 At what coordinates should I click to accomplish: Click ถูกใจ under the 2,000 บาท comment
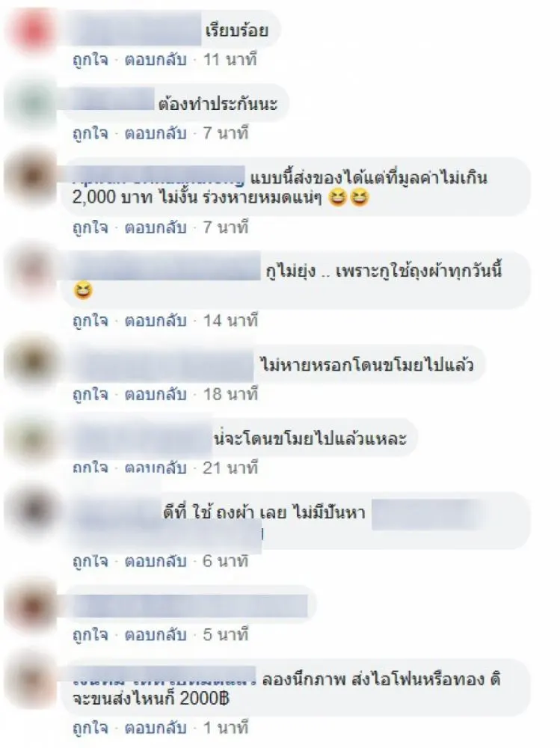[x=90, y=227]
